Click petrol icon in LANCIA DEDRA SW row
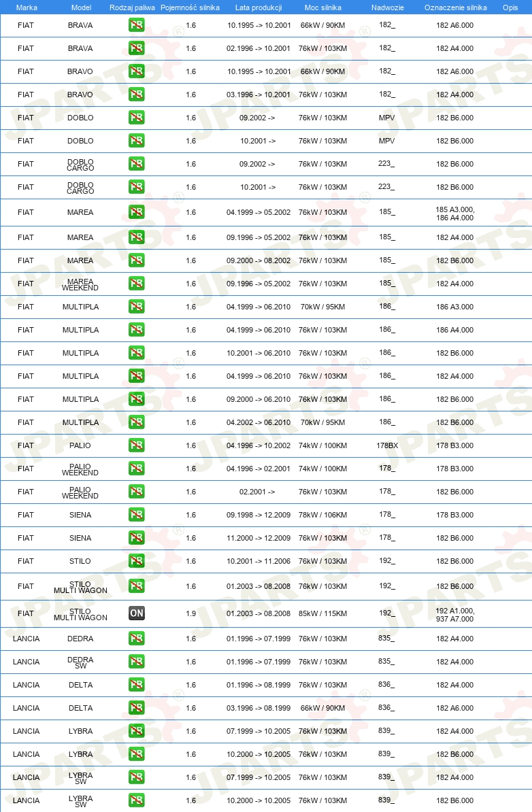Screen dimensions: 532x812 pyautogui.click(x=137, y=662)
